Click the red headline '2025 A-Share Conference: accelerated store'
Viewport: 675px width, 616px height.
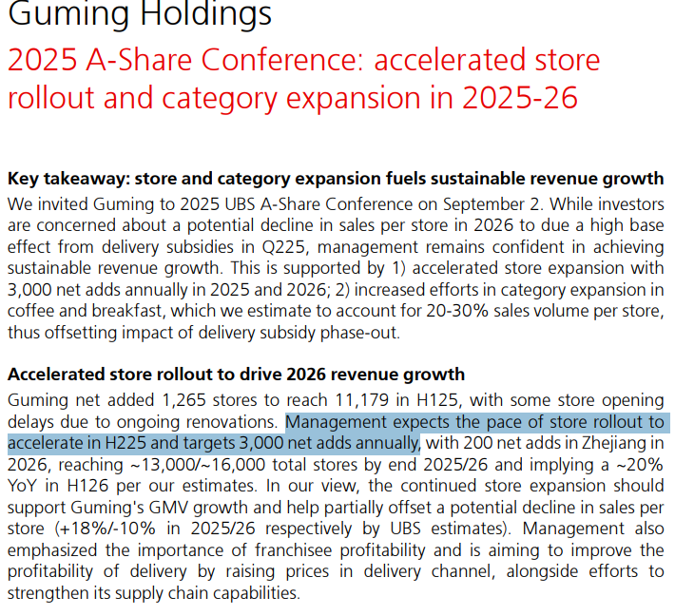pyautogui.click(x=304, y=60)
